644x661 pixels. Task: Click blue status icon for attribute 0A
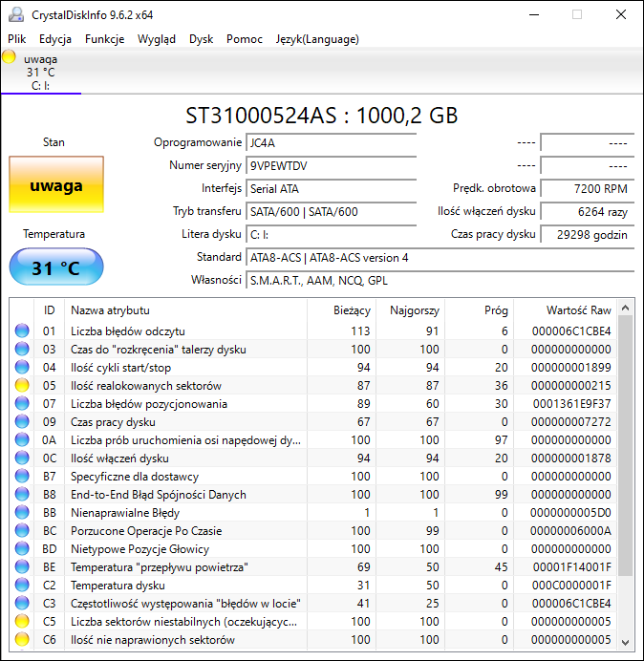(22, 439)
